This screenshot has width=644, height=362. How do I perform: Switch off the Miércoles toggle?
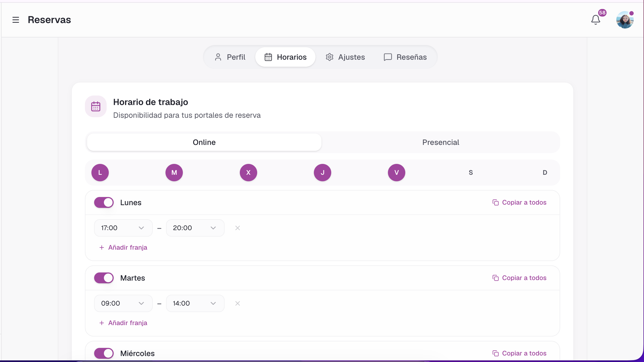coord(104,353)
